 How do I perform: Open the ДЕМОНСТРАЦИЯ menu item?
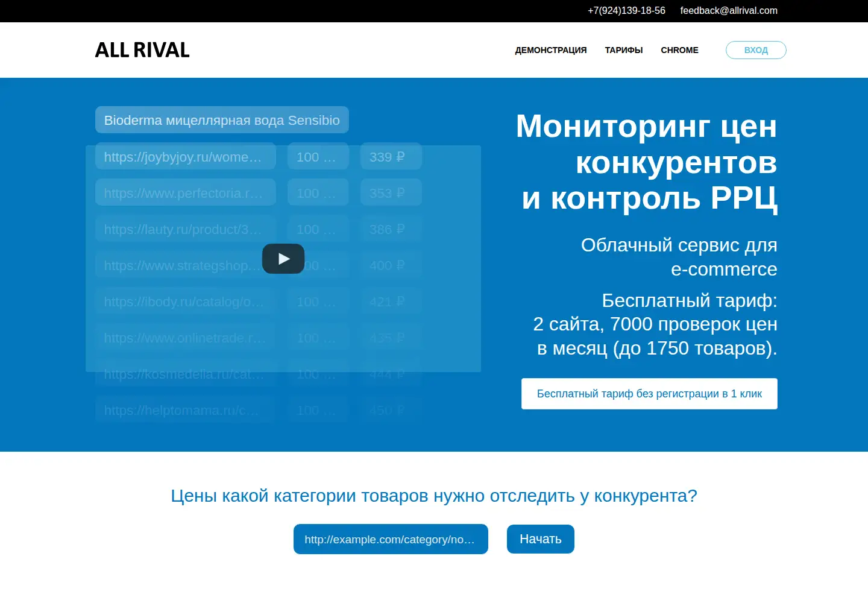point(551,50)
